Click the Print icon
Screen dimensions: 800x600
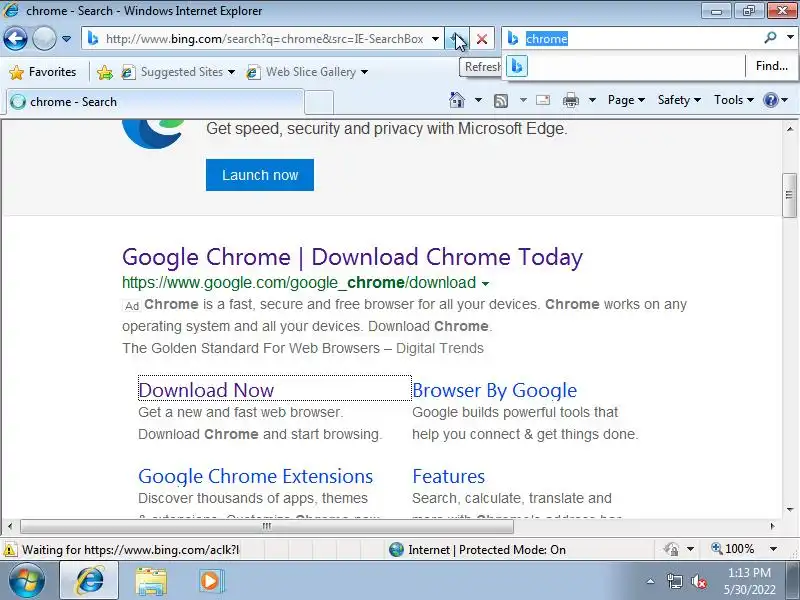click(570, 101)
